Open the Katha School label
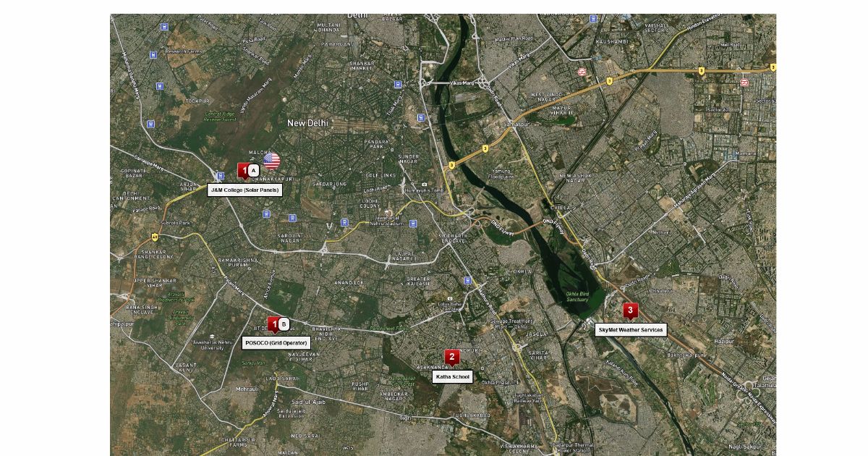This screenshot has width=868, height=456. (452, 376)
